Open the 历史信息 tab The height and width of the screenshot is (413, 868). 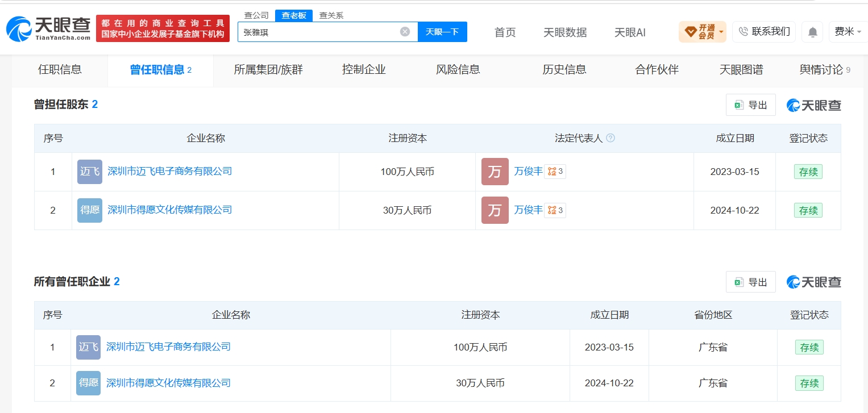[564, 70]
